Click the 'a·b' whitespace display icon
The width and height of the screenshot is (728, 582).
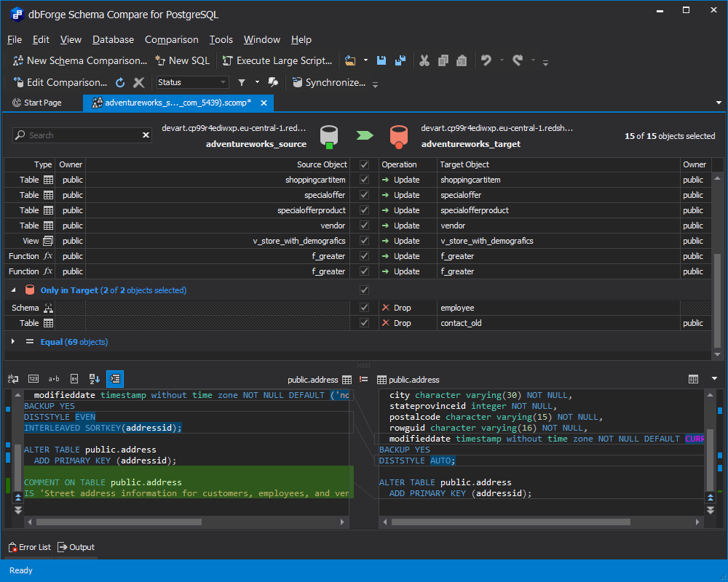pyautogui.click(x=54, y=379)
